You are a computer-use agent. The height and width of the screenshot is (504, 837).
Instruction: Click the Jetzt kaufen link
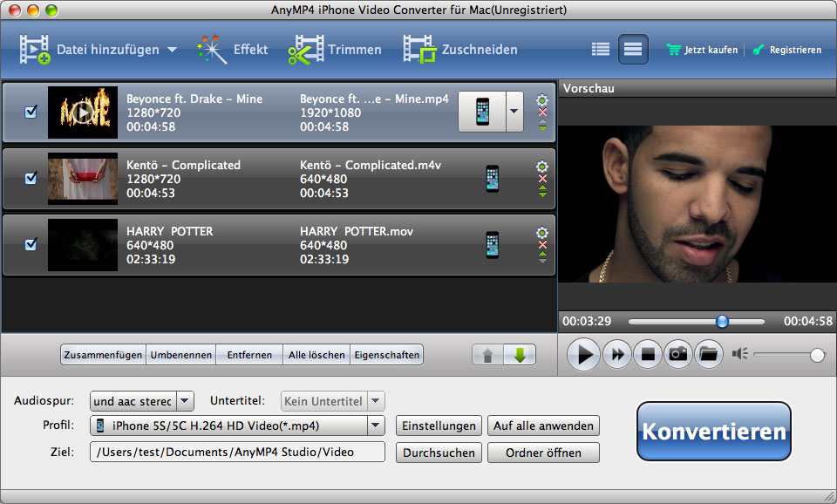(x=711, y=50)
